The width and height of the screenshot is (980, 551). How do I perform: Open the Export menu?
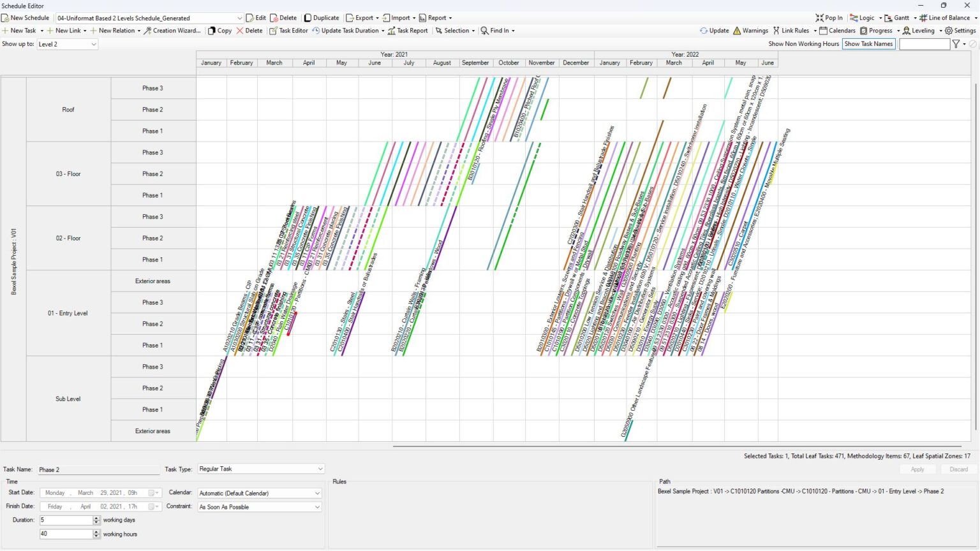(x=362, y=17)
